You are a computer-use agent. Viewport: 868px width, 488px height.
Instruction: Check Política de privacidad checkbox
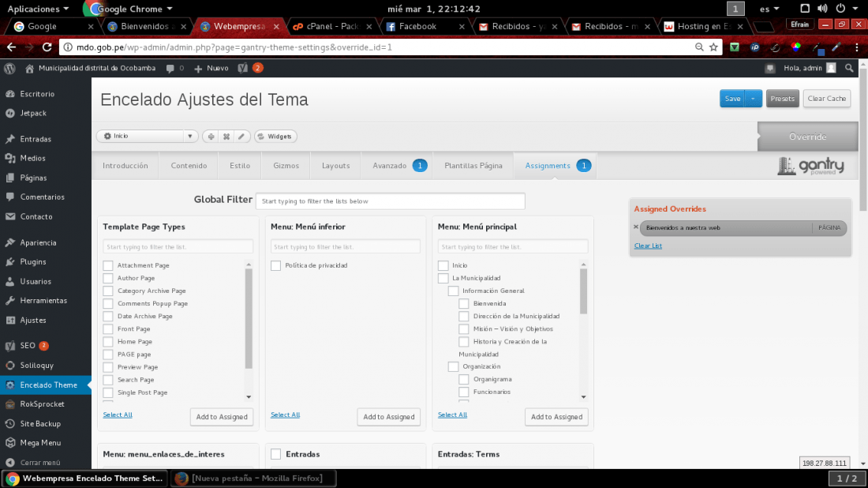coord(275,265)
